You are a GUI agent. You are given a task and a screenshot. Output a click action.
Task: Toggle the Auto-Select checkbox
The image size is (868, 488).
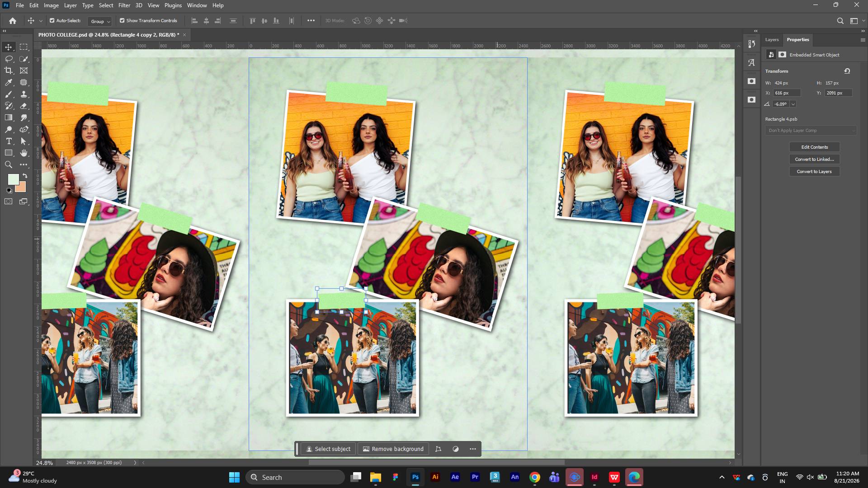coord(52,20)
